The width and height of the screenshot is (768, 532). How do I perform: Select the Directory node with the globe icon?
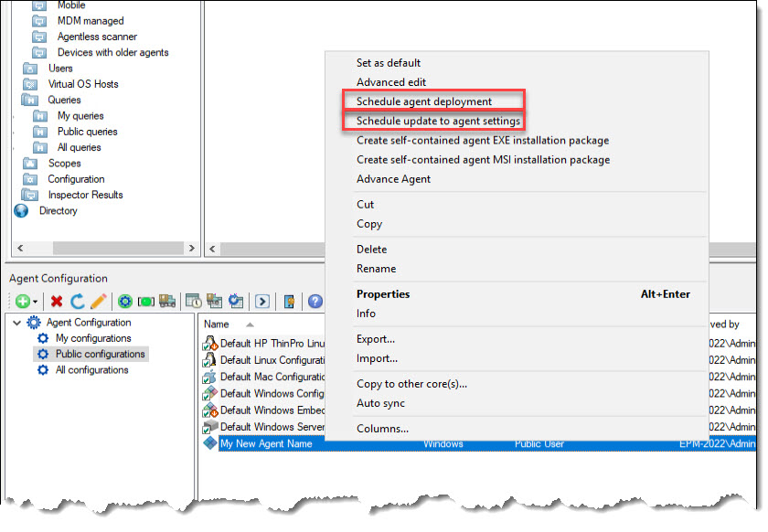[x=58, y=210]
